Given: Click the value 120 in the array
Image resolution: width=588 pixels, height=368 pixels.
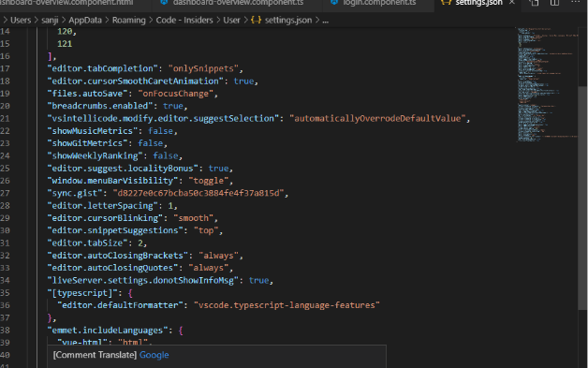Looking at the screenshot, I should coord(65,32).
